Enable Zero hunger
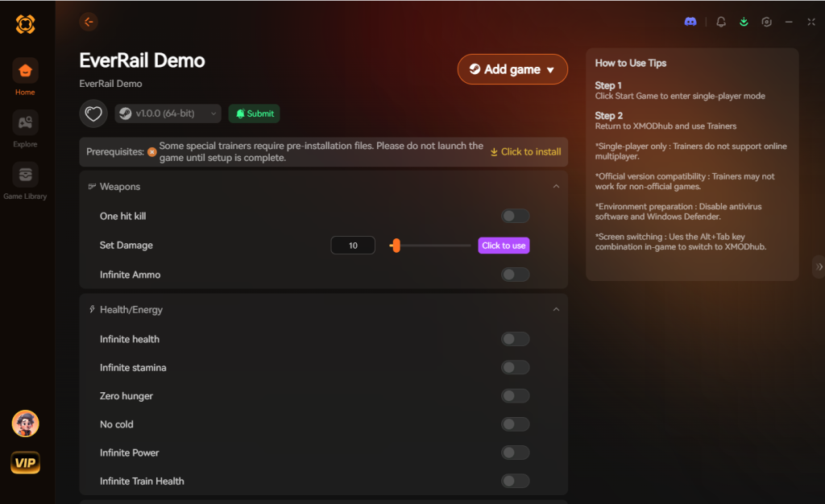The image size is (825, 504). pos(515,396)
